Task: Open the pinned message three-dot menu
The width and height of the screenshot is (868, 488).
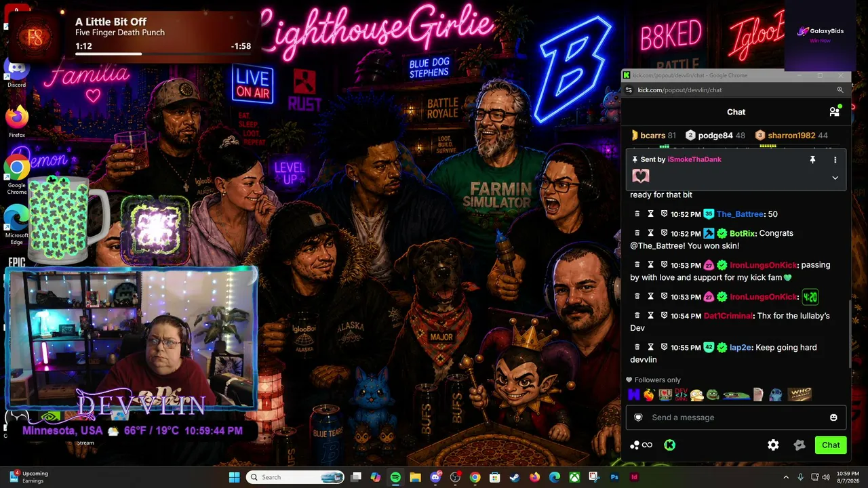Action: [x=835, y=159]
